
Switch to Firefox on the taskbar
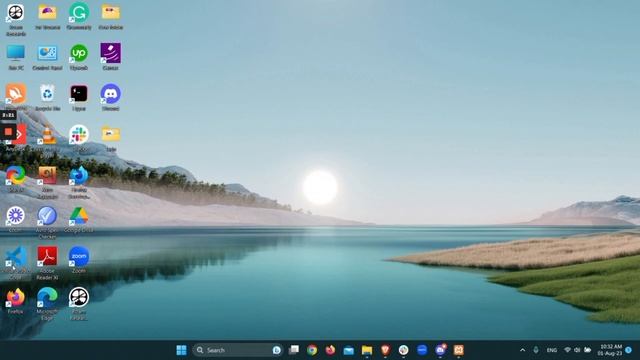coord(330,350)
